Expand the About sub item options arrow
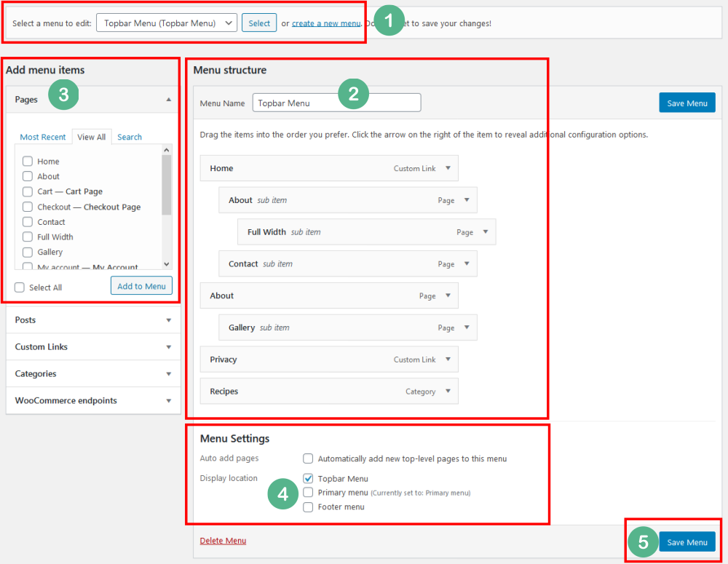 pyautogui.click(x=467, y=200)
